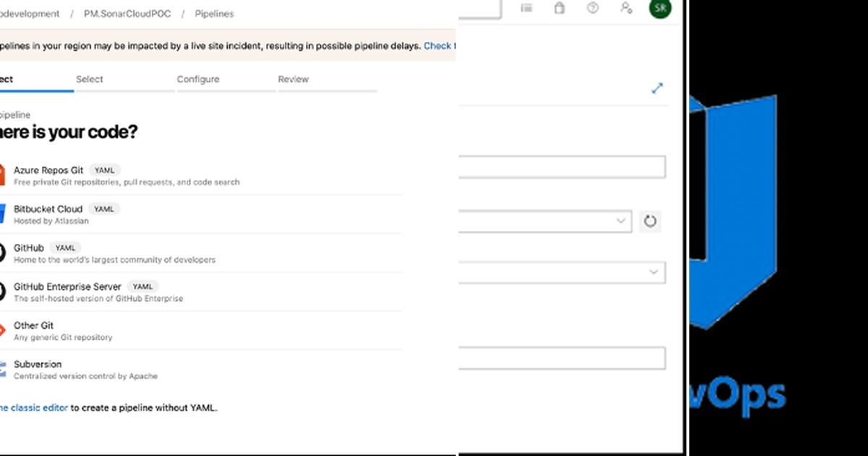The image size is (868, 456).
Task: Click the expand panel diagonal arrow
Action: point(657,88)
